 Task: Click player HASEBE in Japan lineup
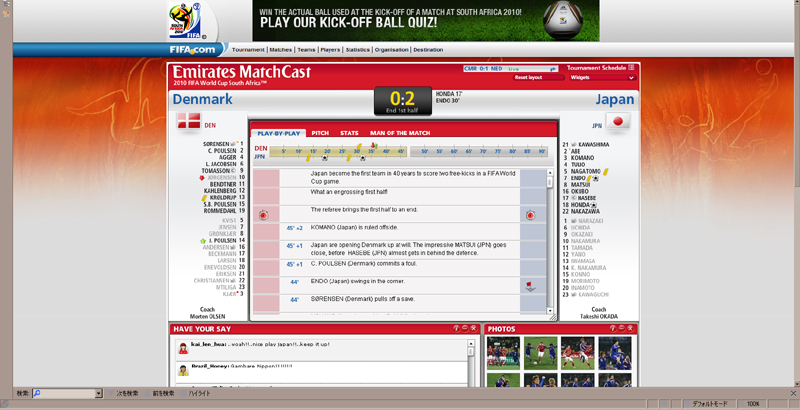click(x=587, y=198)
